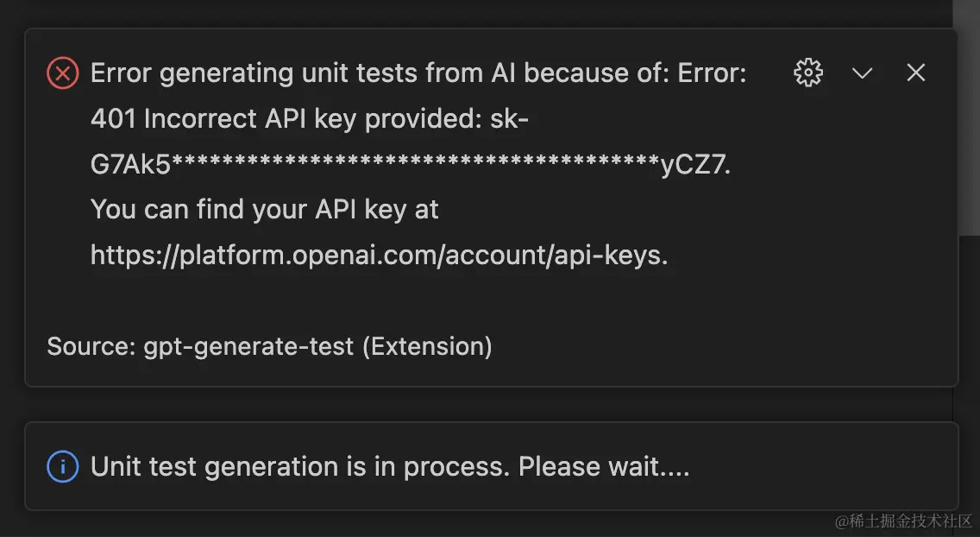Click the dark gap between the two notifications
The width and height of the screenshot is (980, 537).
pyautogui.click(x=492, y=404)
